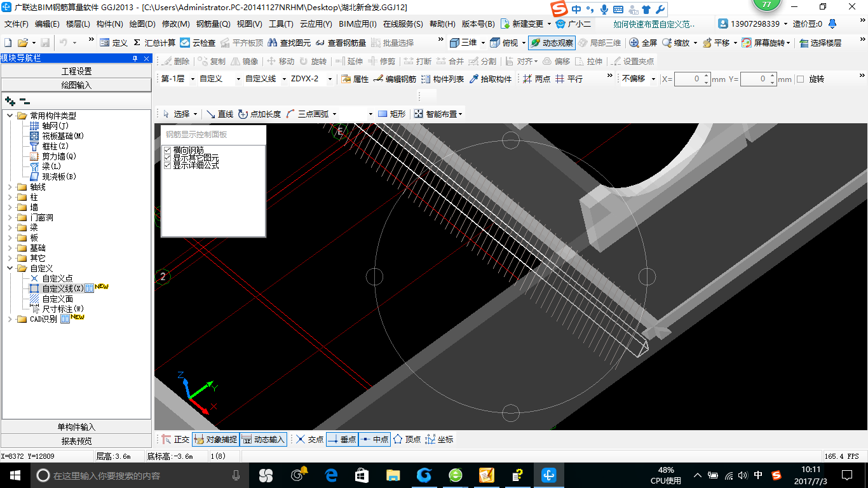Toggle 正交 ortho mode
This screenshot has width=868, height=488.
[x=175, y=439]
